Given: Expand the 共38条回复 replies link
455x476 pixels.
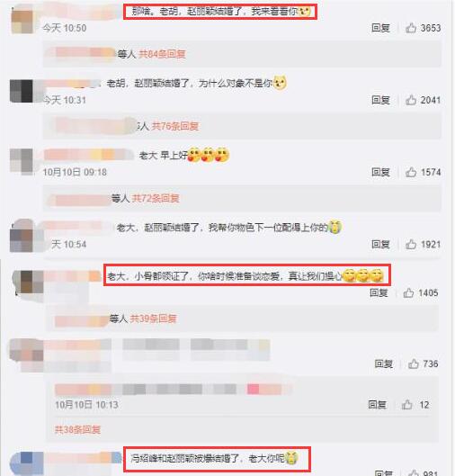Looking at the screenshot, I should (77, 429).
